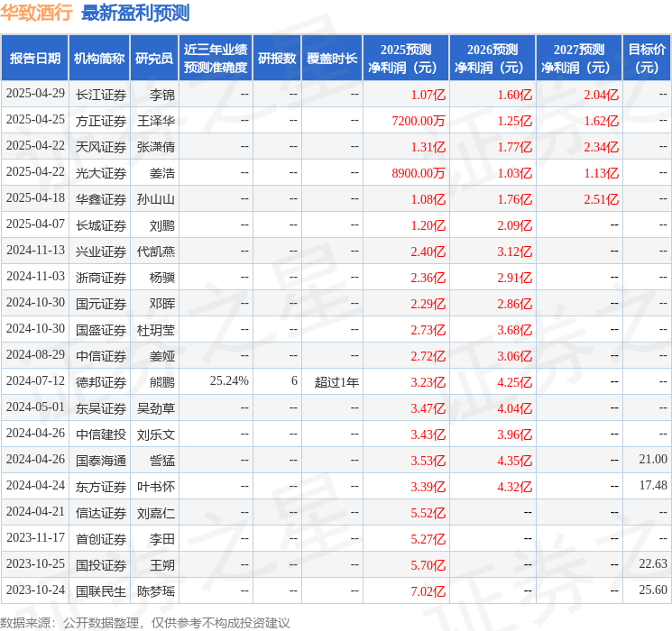Image resolution: width=672 pixels, height=631 pixels.
Task: Click the 17.48 target price
Action: pos(653,485)
